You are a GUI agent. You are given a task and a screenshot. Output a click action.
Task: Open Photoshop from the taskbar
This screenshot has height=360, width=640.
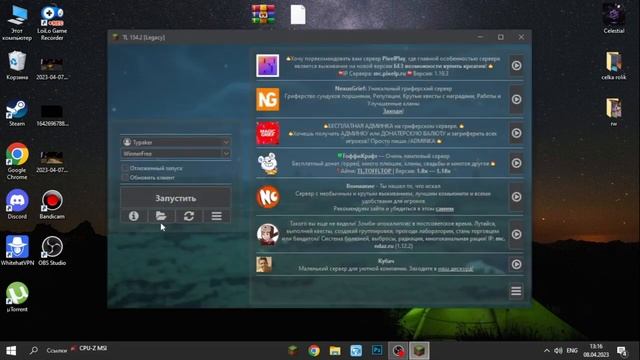point(377,351)
